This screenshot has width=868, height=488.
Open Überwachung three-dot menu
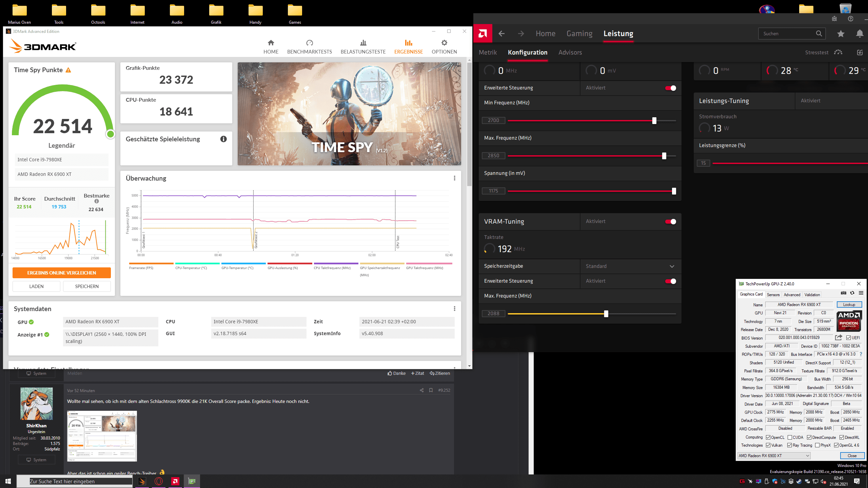click(454, 178)
